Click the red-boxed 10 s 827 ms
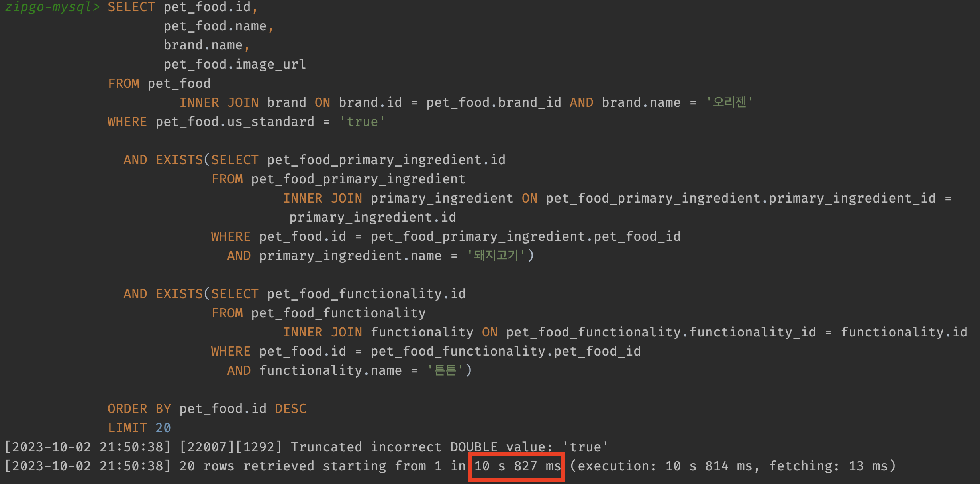 (x=517, y=466)
